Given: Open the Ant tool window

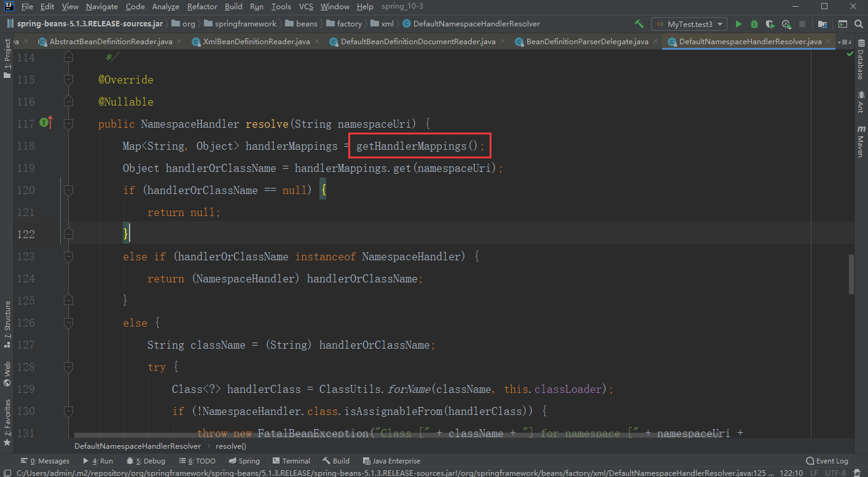Looking at the screenshot, I should click(x=861, y=103).
